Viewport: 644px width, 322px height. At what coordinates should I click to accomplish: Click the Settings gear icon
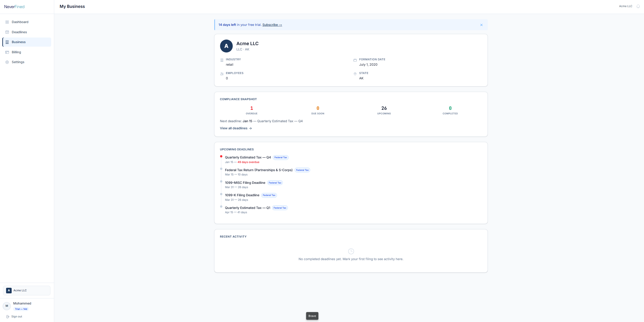pyautogui.click(x=7, y=62)
